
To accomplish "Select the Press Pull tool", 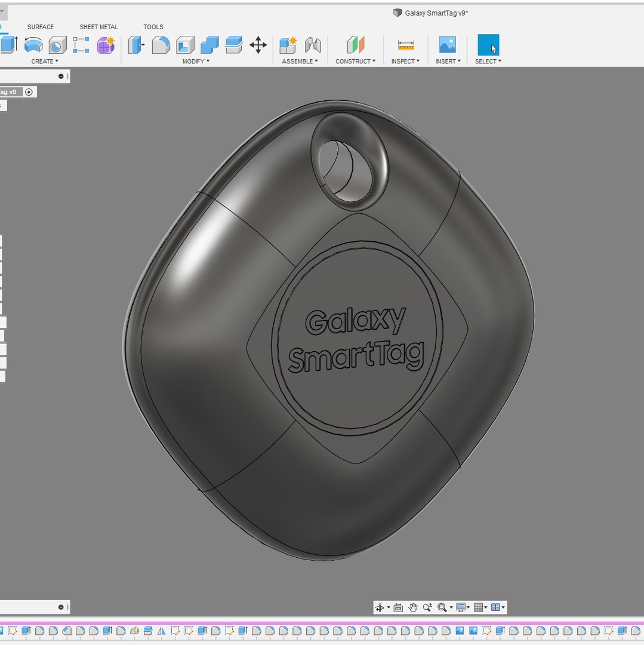I will 136,45.
